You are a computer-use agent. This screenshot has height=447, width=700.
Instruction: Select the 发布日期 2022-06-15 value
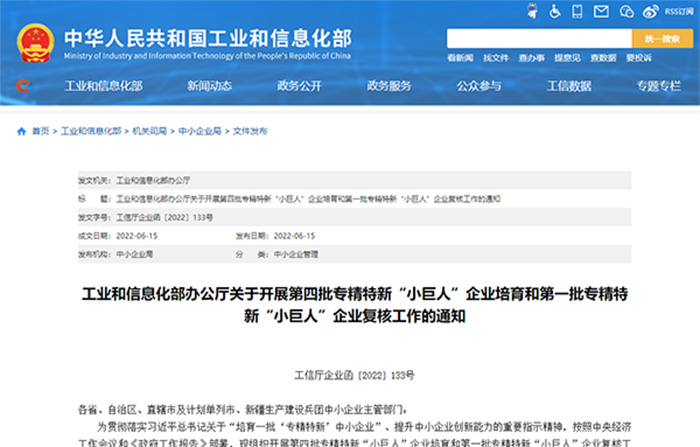pos(294,236)
